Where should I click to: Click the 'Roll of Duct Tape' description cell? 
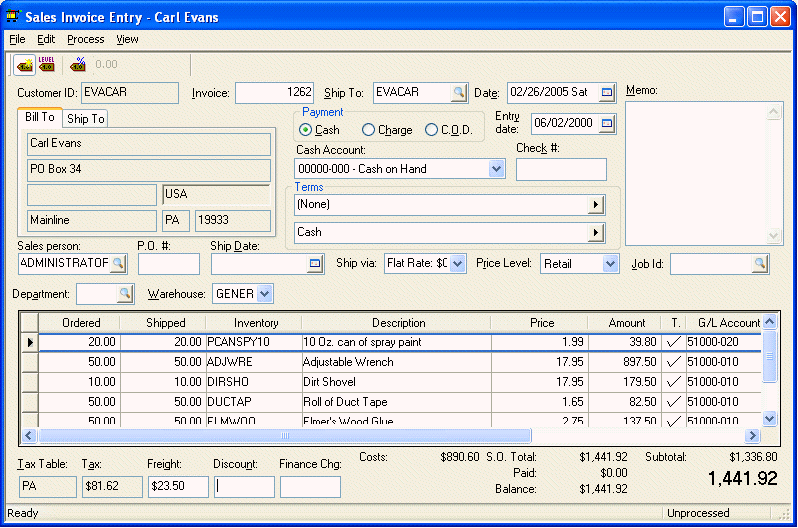396,402
